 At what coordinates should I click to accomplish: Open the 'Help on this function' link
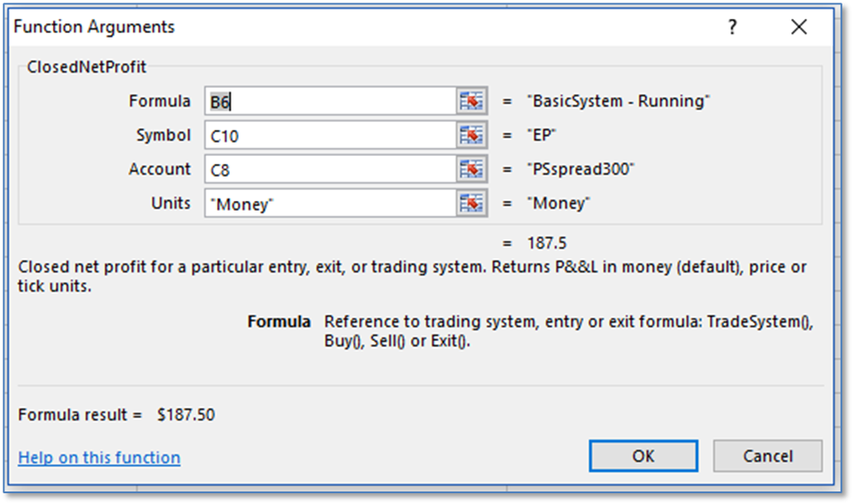tap(99, 457)
